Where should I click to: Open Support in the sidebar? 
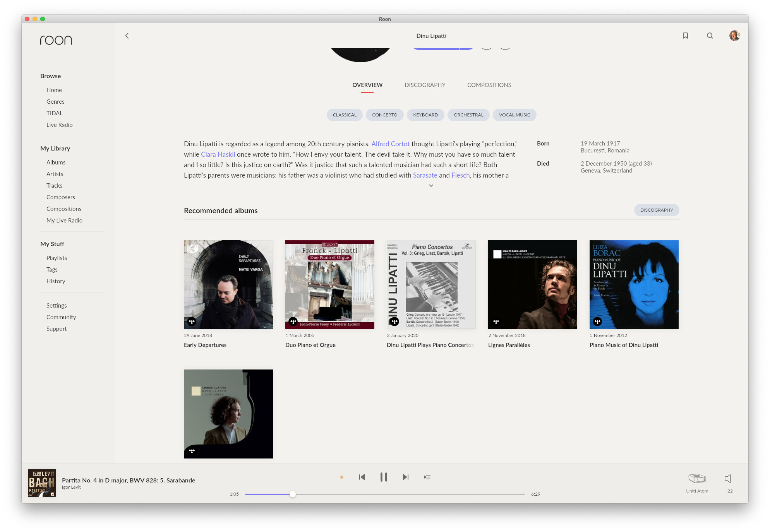click(x=57, y=329)
